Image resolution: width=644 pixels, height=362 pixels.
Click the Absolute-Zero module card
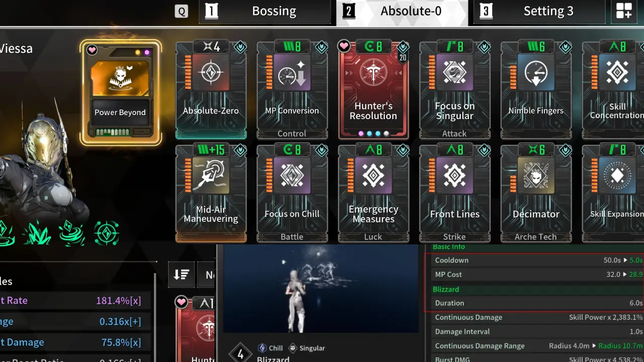coord(211,90)
